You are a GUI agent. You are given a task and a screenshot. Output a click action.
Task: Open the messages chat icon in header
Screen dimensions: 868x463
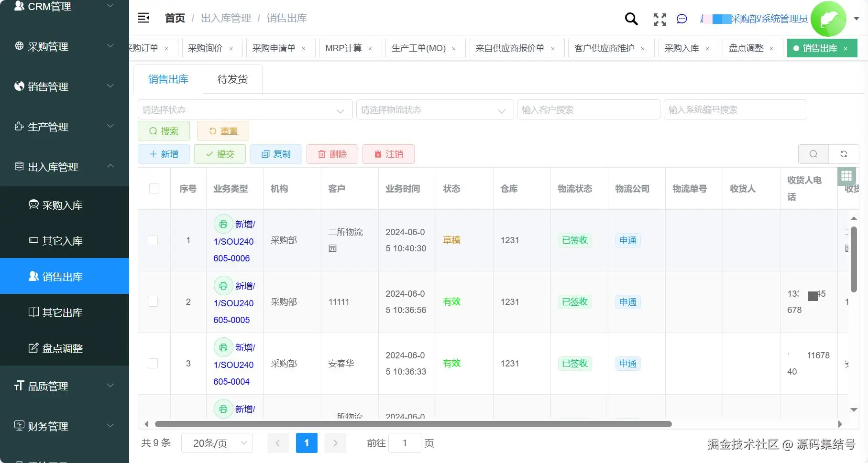click(x=681, y=19)
